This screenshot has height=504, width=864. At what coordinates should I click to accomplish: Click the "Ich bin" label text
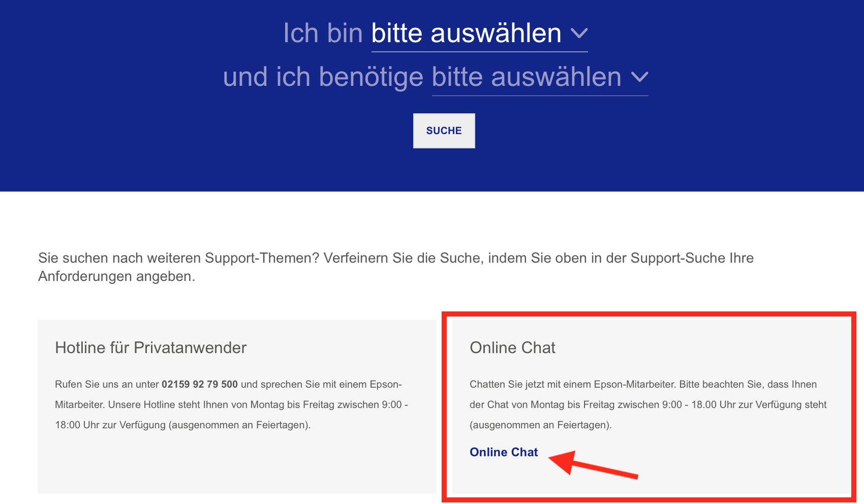(323, 34)
